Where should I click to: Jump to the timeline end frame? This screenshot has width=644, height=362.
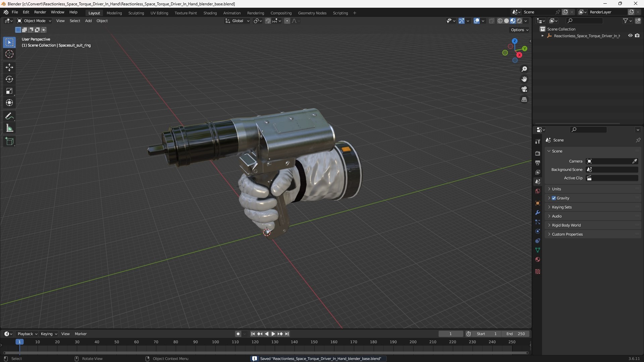point(287,334)
